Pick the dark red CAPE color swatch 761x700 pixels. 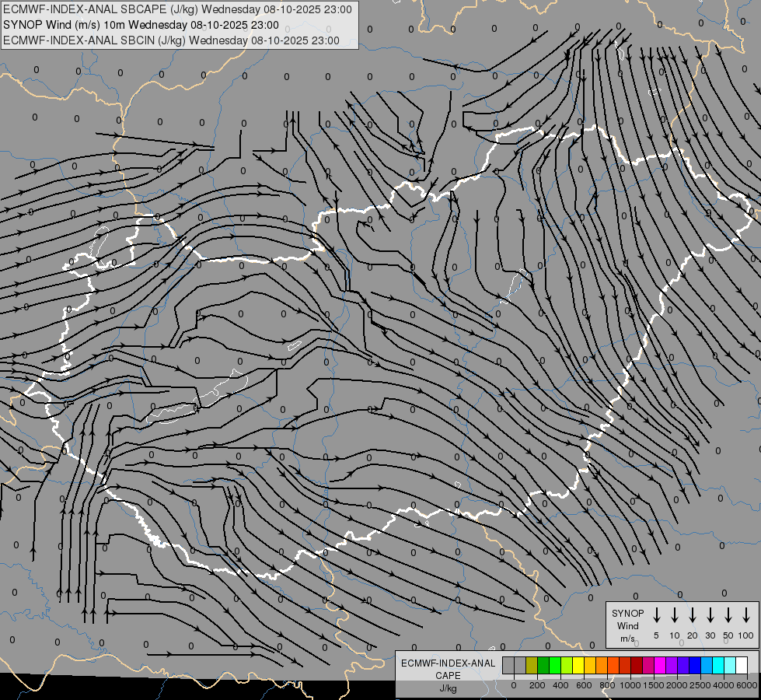(x=637, y=666)
